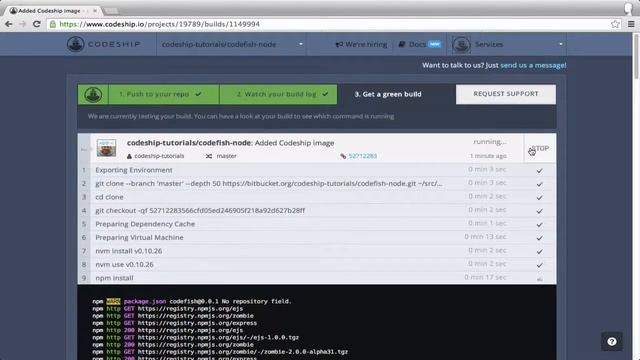The height and width of the screenshot is (360, 640).
Task: Click the user avatar next to Services
Action: click(x=461, y=44)
